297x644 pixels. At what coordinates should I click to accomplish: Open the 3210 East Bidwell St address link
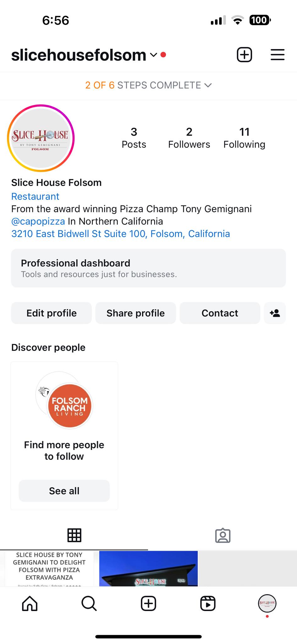click(x=121, y=234)
